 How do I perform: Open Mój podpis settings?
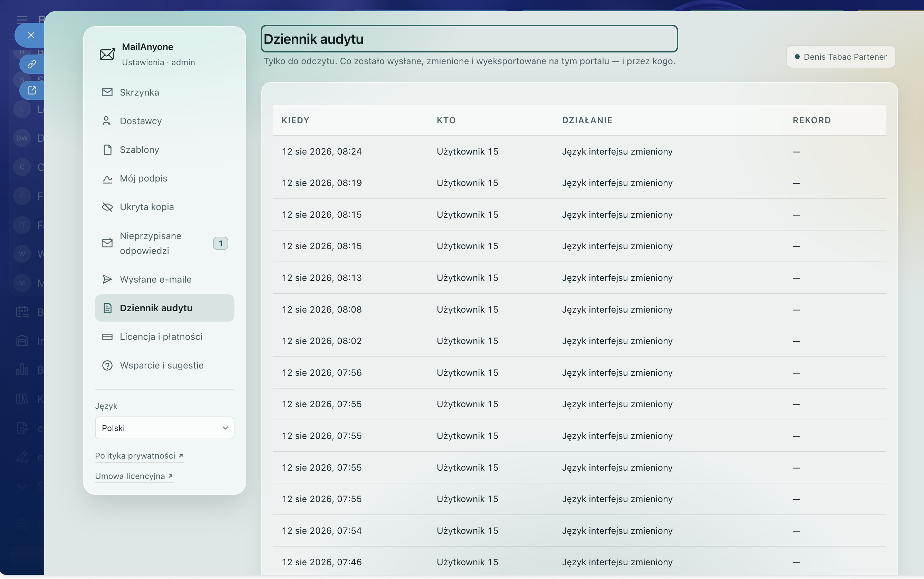(x=165, y=178)
